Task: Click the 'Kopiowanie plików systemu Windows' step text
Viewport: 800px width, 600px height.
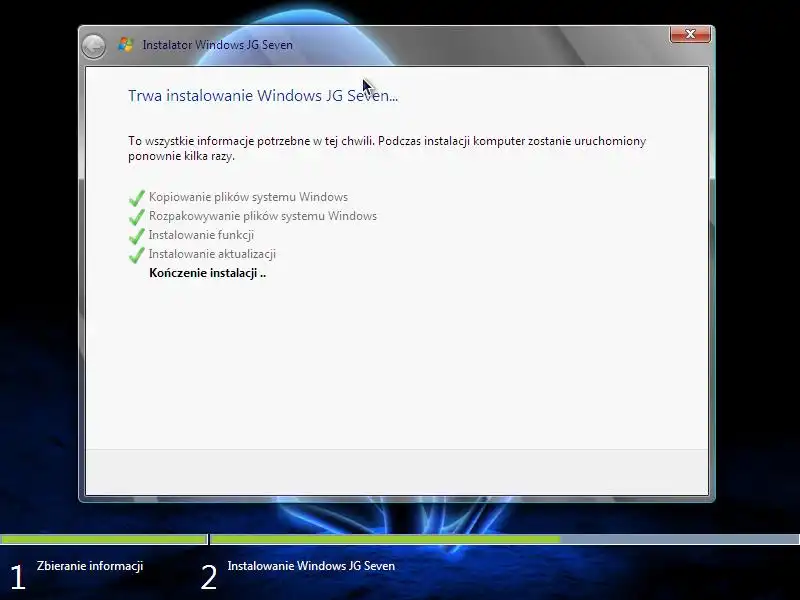Action: [x=248, y=197]
